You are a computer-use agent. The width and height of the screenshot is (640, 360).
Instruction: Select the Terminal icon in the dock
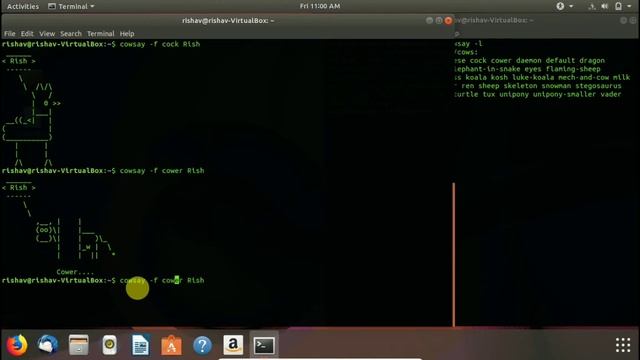coord(264,345)
